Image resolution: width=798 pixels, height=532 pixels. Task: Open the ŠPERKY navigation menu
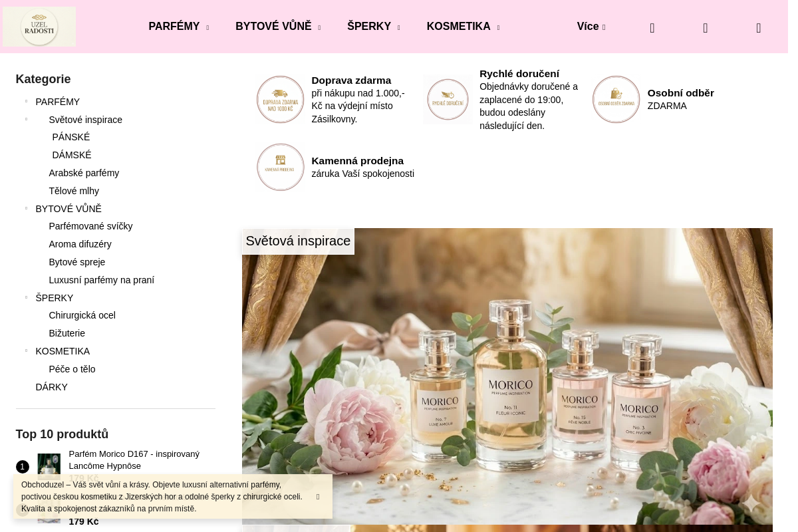coord(373,27)
